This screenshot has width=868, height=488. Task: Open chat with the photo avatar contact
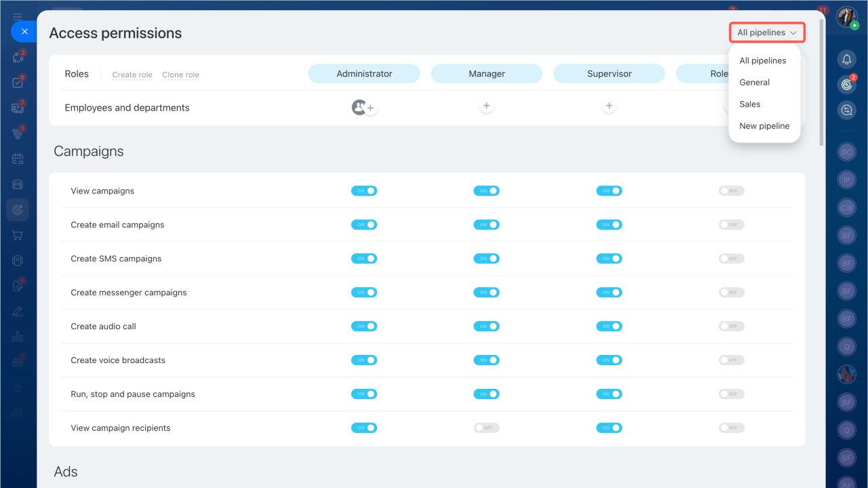tap(846, 374)
